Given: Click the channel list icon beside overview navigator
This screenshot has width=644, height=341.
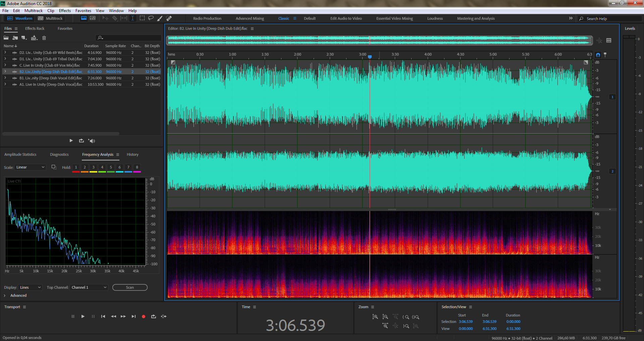Looking at the screenshot, I should click(609, 41).
